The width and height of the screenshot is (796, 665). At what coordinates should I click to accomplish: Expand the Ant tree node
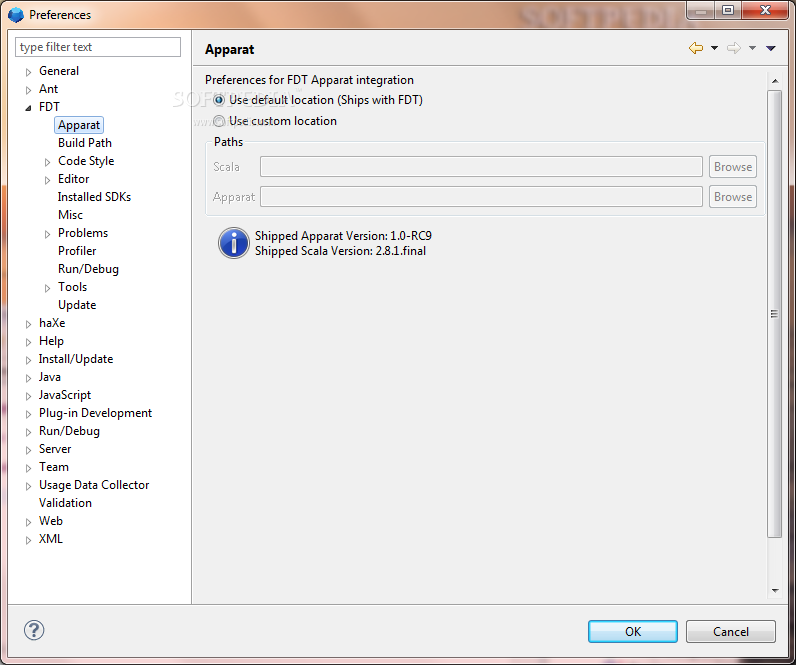(x=28, y=90)
